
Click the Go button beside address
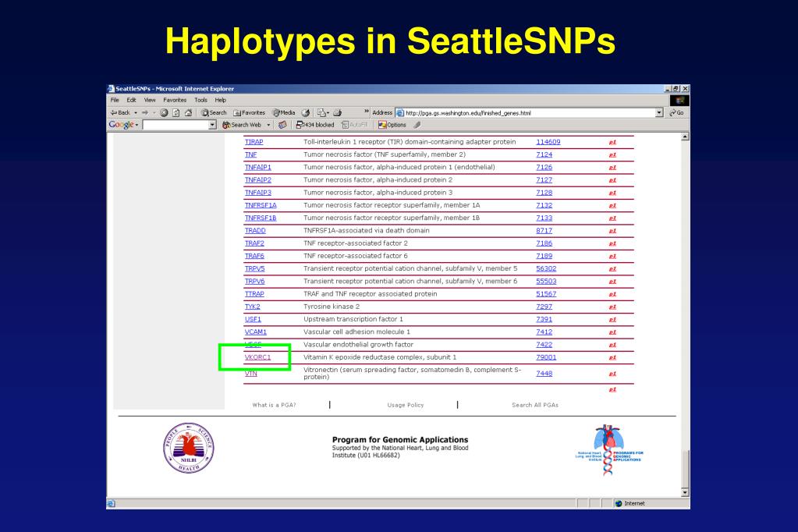(677, 112)
